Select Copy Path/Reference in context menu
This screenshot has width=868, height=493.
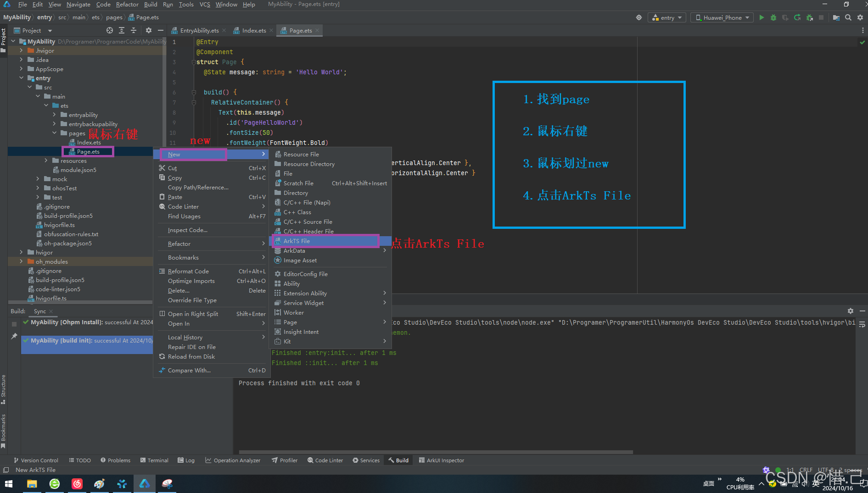click(x=212, y=187)
